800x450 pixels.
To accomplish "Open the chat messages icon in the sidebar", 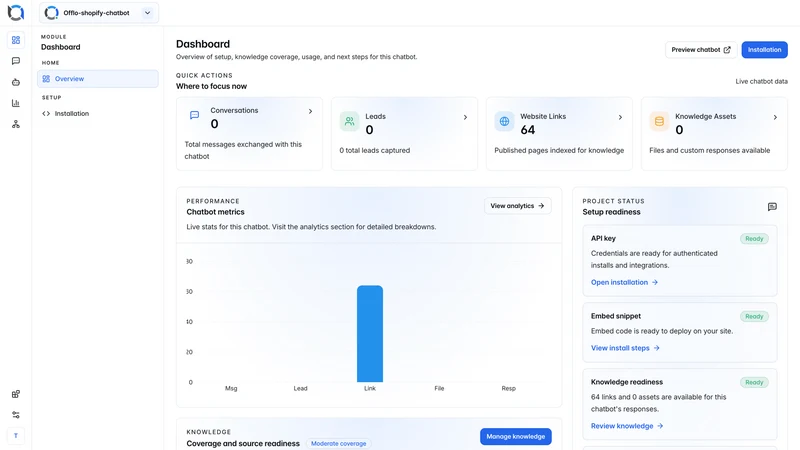I will (x=16, y=61).
